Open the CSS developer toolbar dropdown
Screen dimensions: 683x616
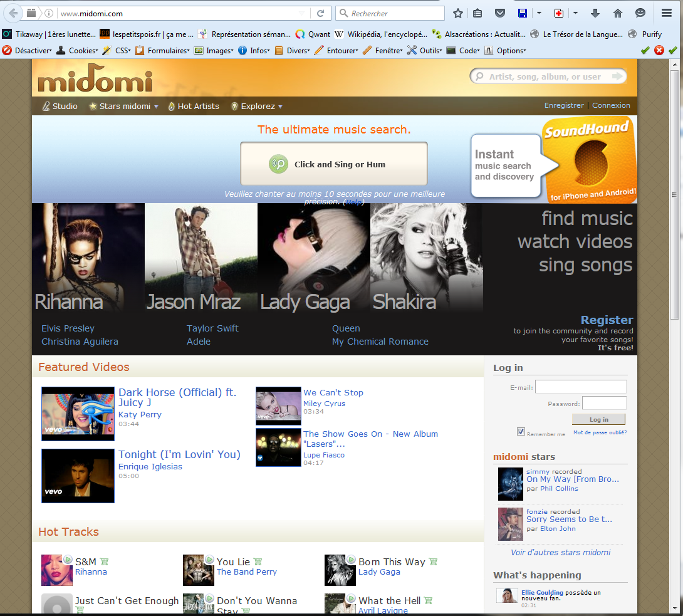[x=118, y=51]
